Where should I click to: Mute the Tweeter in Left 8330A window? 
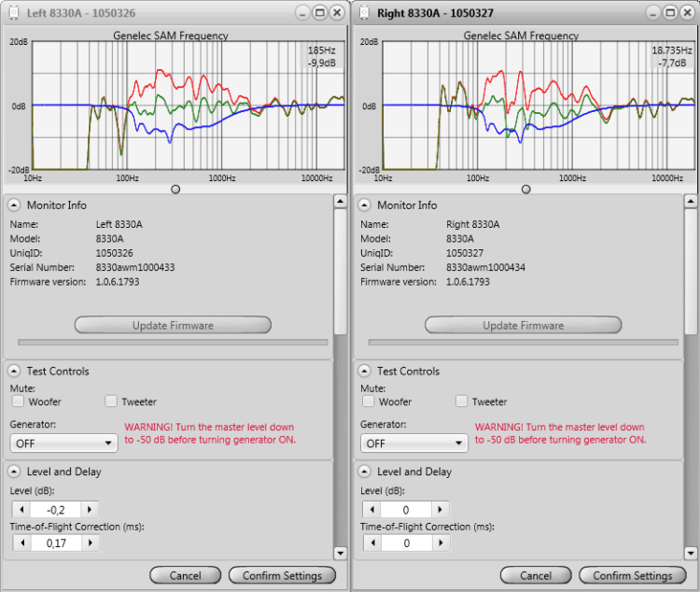(111, 402)
